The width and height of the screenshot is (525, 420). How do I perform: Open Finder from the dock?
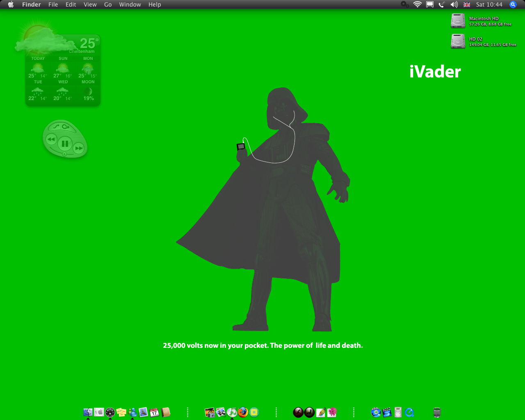point(88,412)
